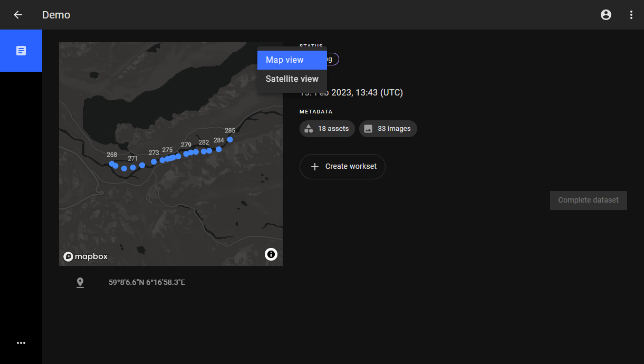The height and width of the screenshot is (364, 644).
Task: Click the plus icon in Create workset
Action: point(315,167)
